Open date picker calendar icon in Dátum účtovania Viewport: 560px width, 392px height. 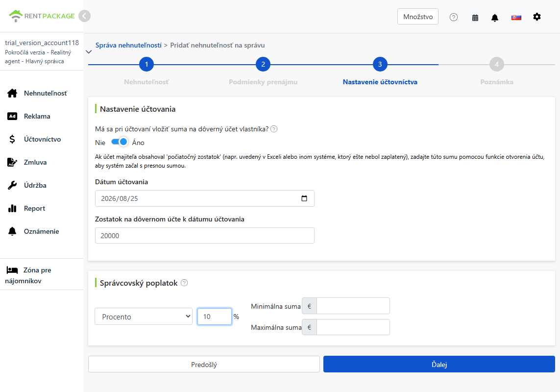pyautogui.click(x=304, y=198)
